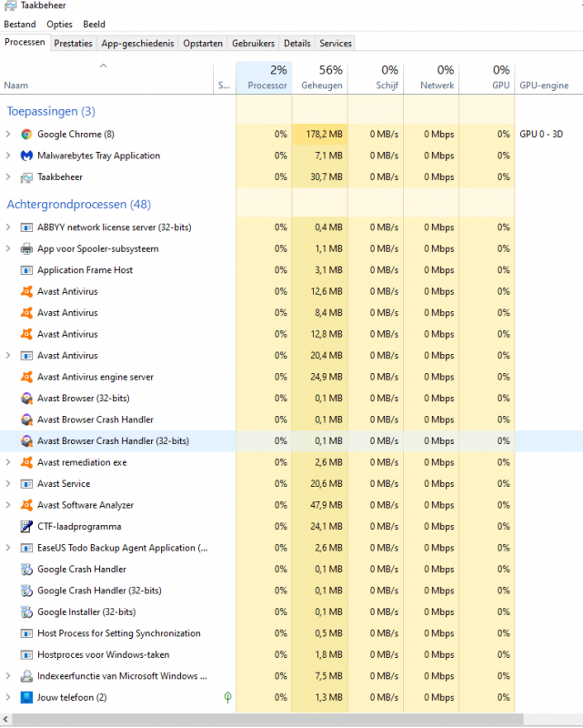This screenshot has width=583, height=728.
Task: Switch to the Prestaties tab
Action: (73, 43)
